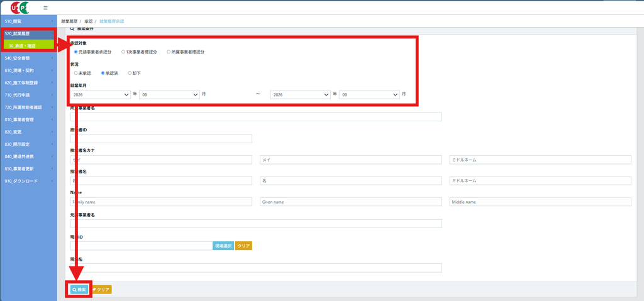Focus the Given name field
This screenshot has width=644, height=301.
[x=350, y=202]
